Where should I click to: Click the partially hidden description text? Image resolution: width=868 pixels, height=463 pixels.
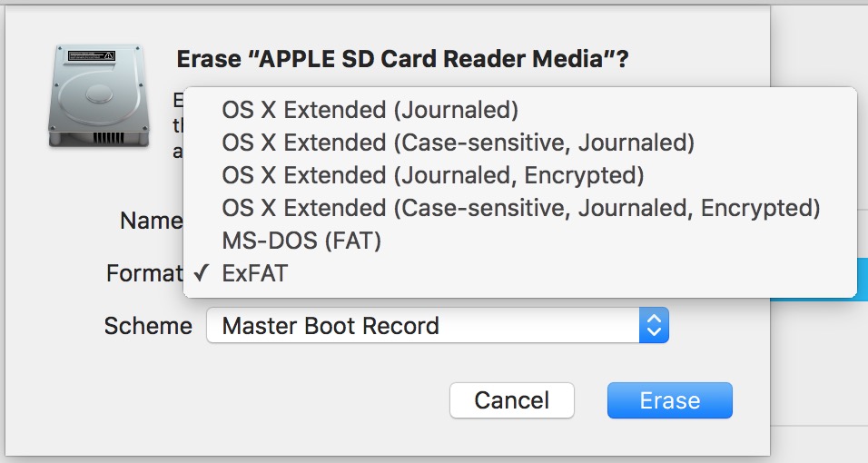[x=178, y=125]
